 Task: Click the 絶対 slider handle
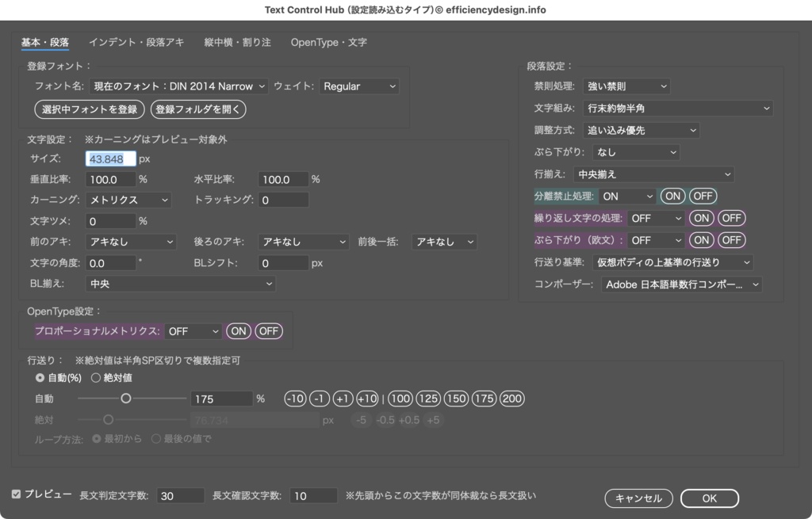pos(108,420)
